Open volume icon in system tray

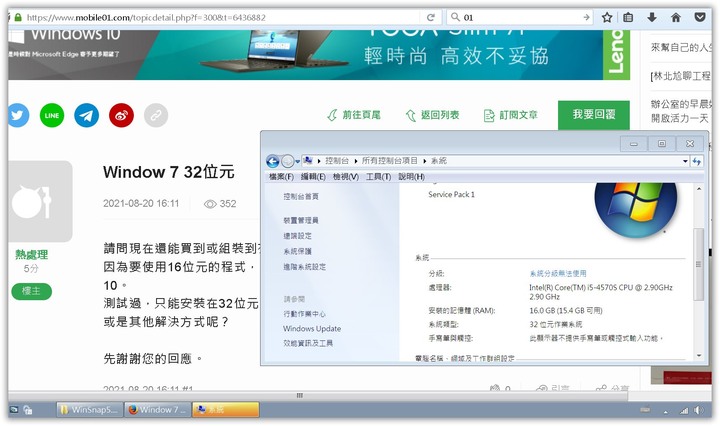699,410
